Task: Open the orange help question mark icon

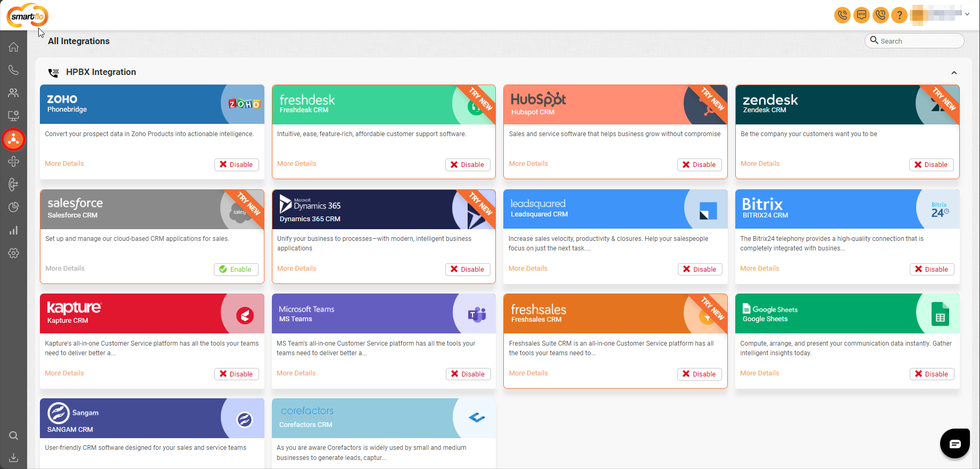Action: point(900,15)
